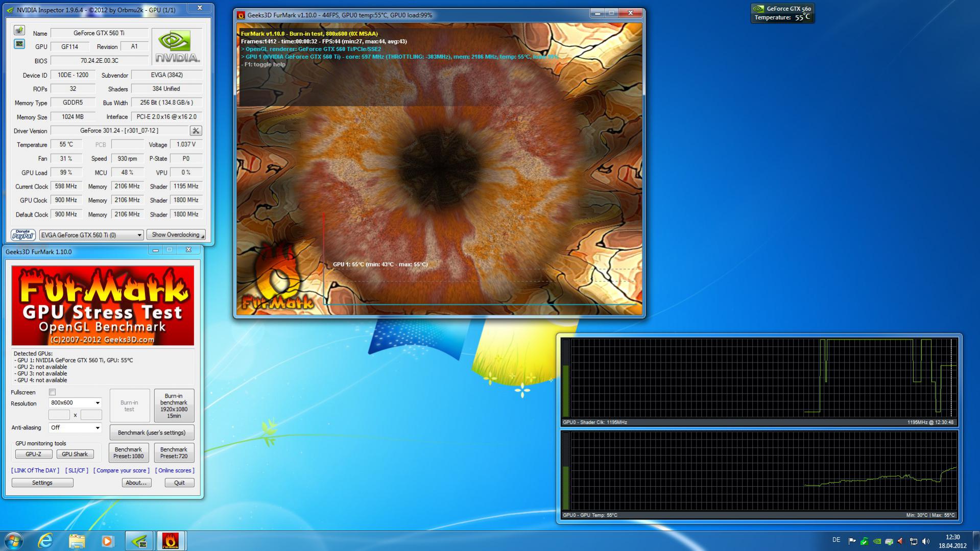Viewport: 980px width, 551px height.
Task: Click the About... button in FurMark
Action: (x=136, y=483)
